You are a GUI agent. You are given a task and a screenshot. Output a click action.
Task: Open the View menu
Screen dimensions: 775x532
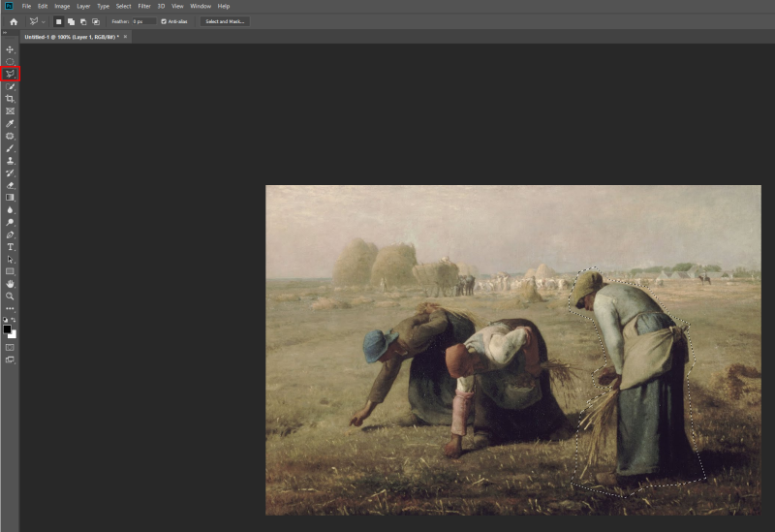pyautogui.click(x=177, y=7)
